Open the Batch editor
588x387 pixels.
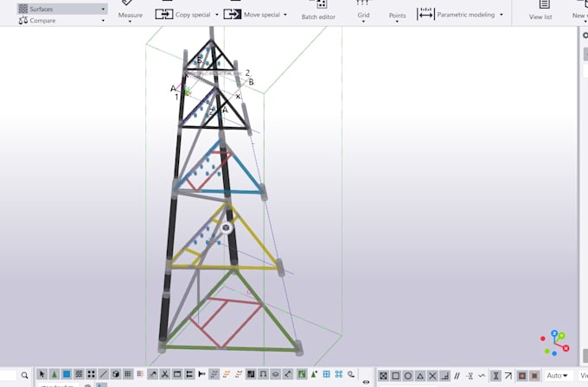(318, 10)
